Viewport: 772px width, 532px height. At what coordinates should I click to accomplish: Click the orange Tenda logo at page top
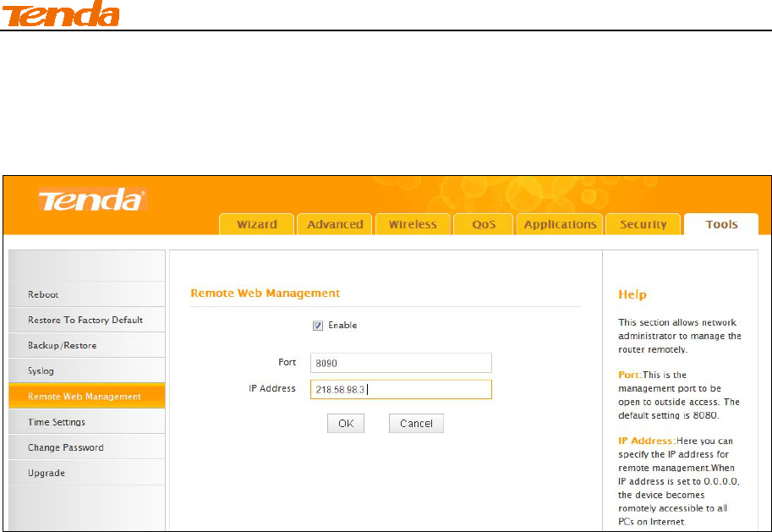pyautogui.click(x=61, y=14)
